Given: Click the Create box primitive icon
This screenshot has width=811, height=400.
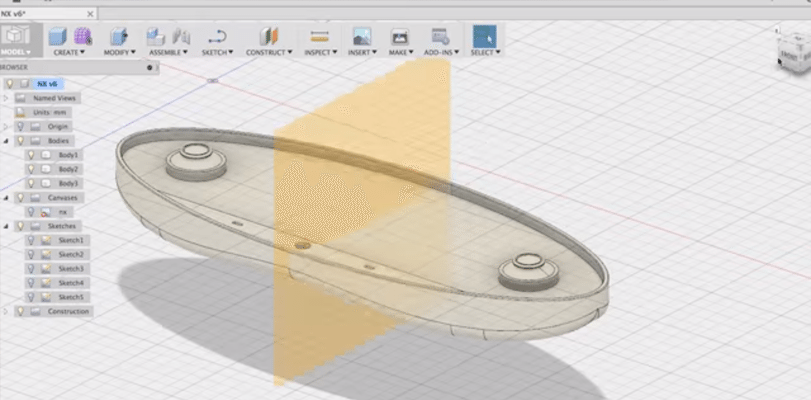Looking at the screenshot, I should pyautogui.click(x=59, y=36).
